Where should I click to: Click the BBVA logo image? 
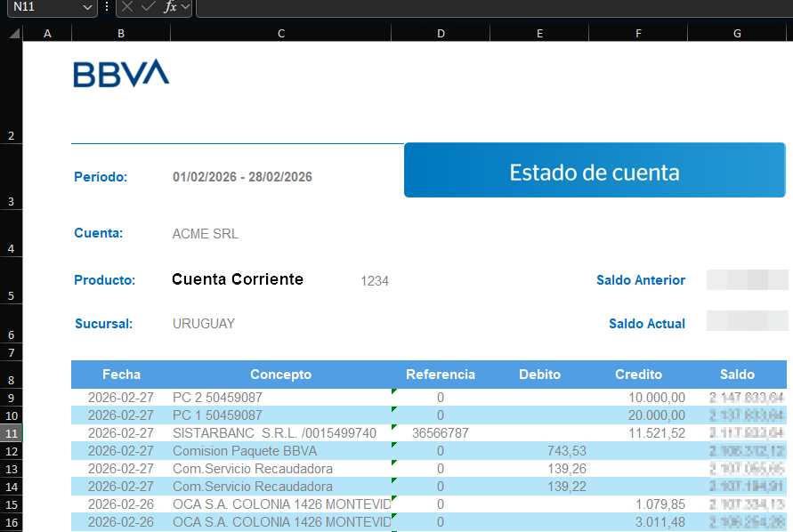click(x=121, y=73)
